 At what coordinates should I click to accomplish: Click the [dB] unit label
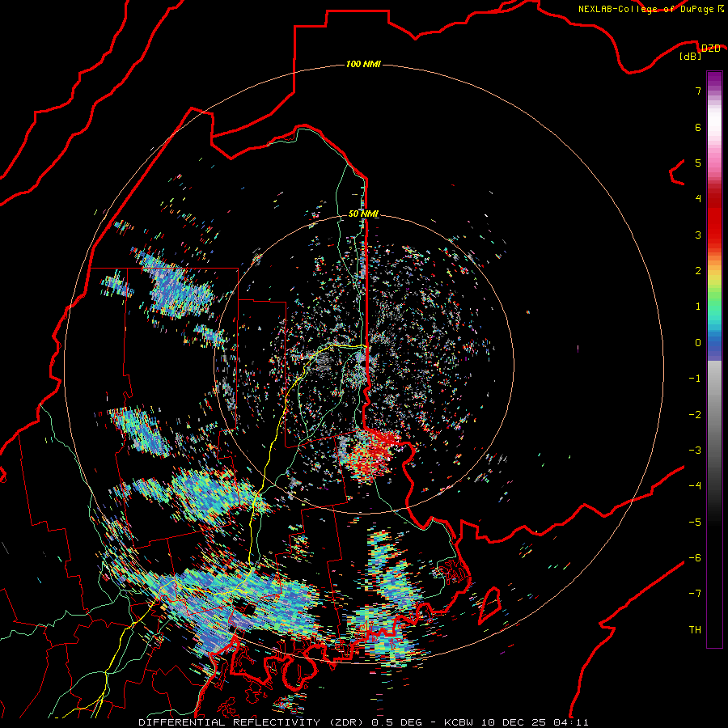(x=691, y=56)
